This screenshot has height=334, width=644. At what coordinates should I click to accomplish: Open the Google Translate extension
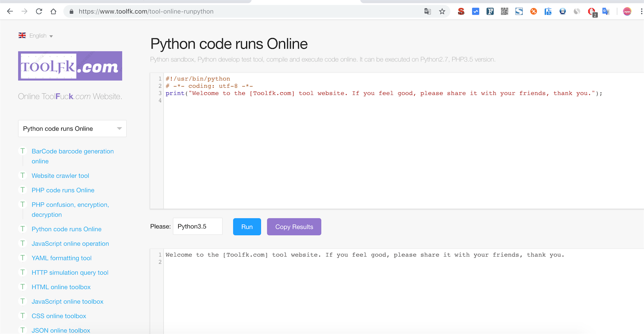pos(606,11)
